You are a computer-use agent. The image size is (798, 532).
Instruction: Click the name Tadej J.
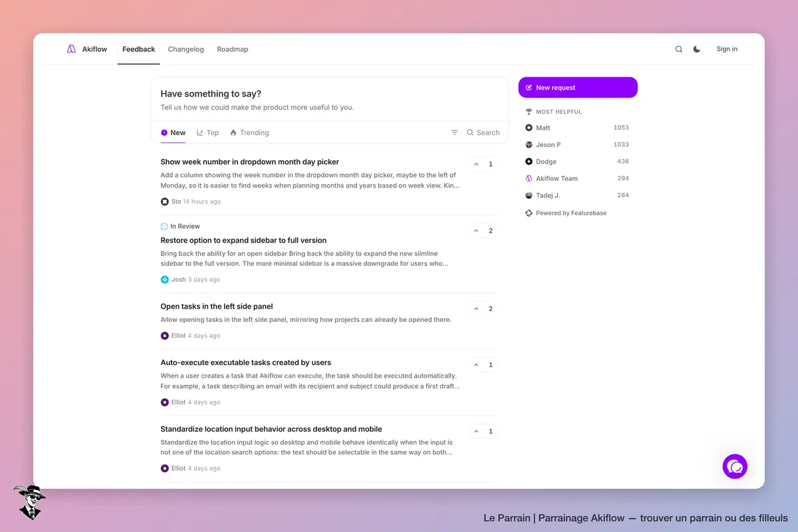pyautogui.click(x=548, y=196)
